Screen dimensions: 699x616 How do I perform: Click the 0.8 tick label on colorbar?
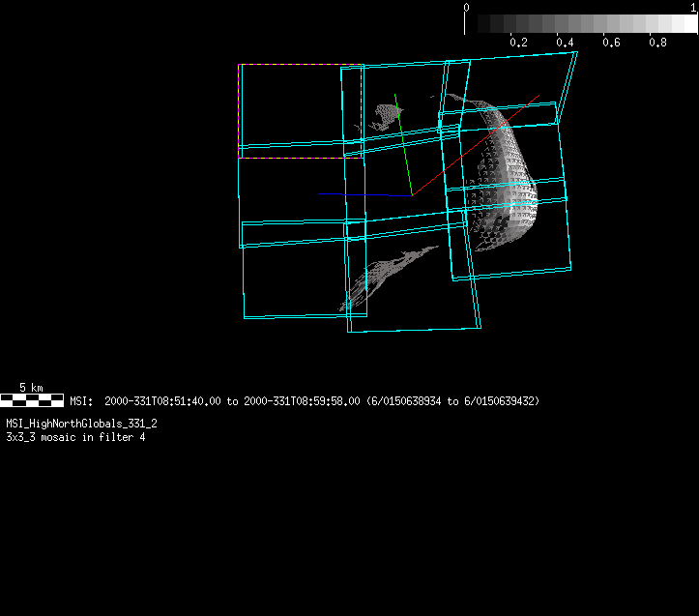coord(657,43)
